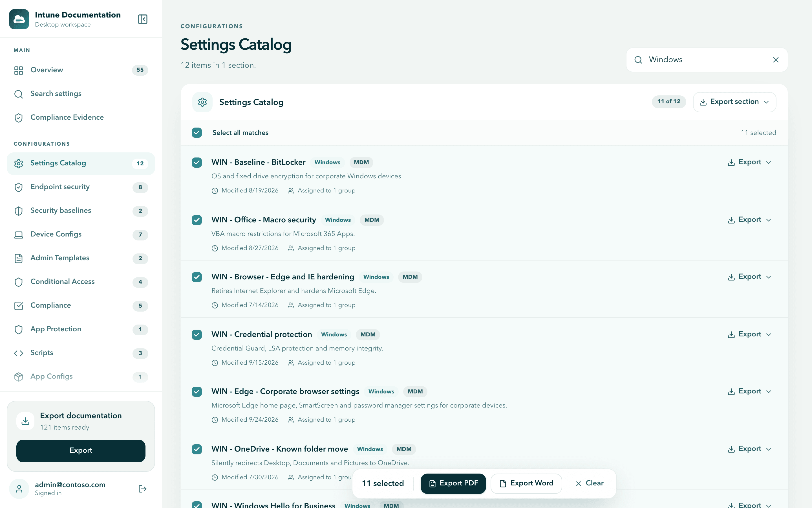
Task: Click into the Windows search field
Action: coord(707,60)
